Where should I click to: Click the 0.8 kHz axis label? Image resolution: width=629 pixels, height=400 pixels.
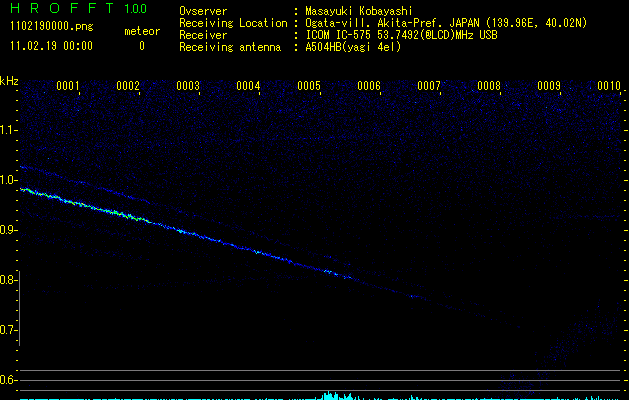[x=8, y=280]
